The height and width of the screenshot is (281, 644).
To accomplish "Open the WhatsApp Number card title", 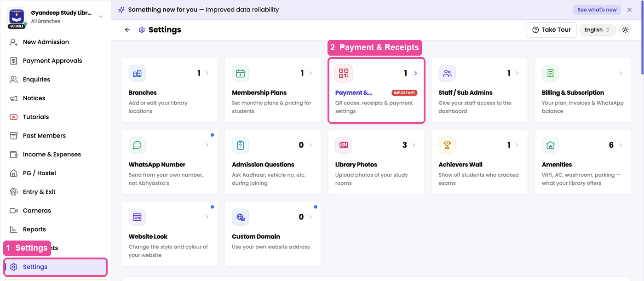I will coord(157,165).
